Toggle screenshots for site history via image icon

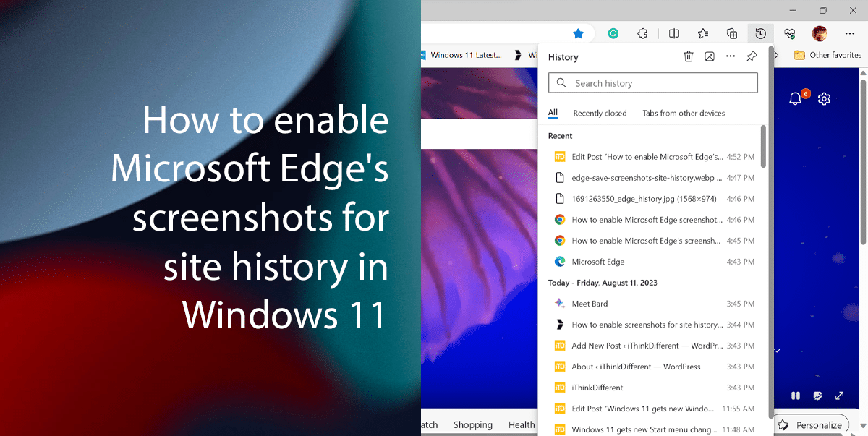[x=710, y=56]
